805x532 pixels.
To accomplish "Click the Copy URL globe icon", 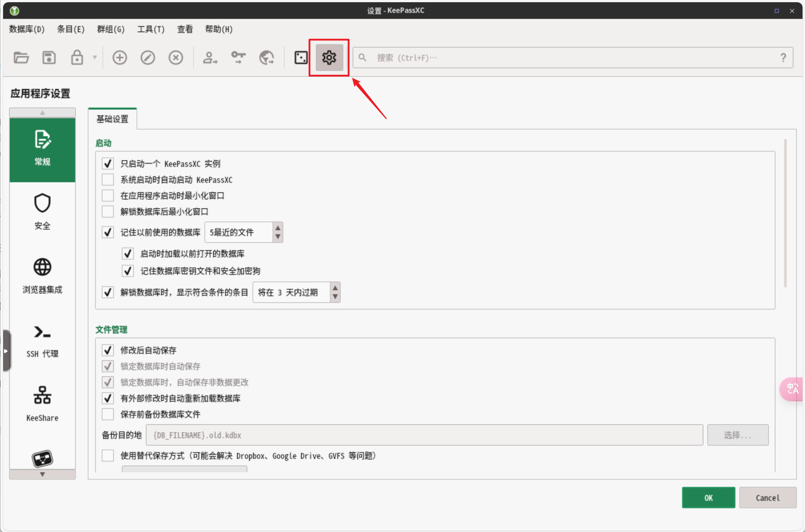I will (266, 58).
